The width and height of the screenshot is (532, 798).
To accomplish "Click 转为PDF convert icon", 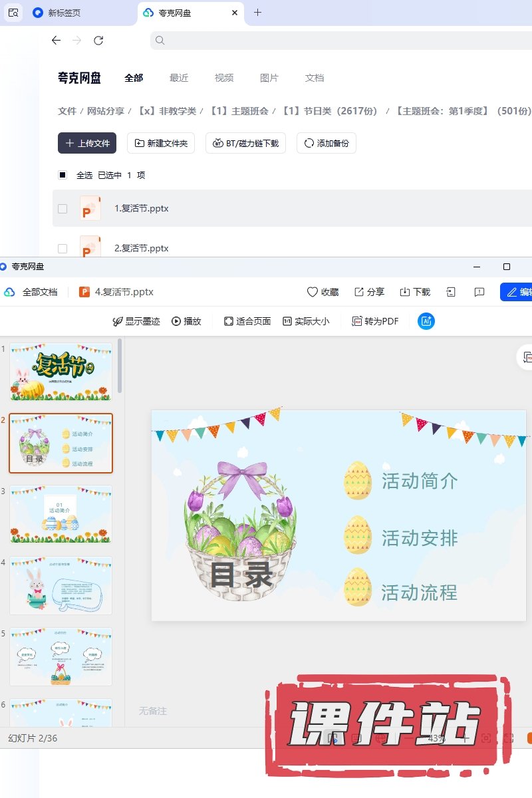I will 357,321.
